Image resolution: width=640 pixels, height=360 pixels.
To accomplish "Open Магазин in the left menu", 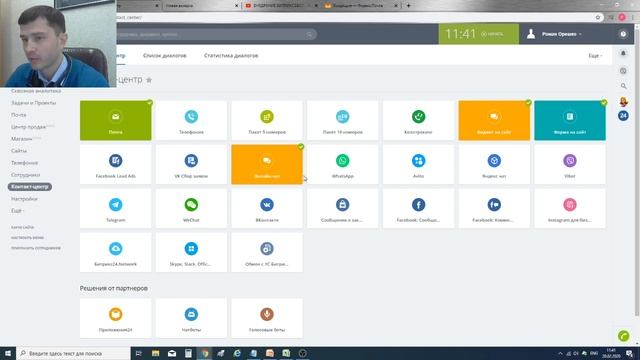I will click(22, 139).
